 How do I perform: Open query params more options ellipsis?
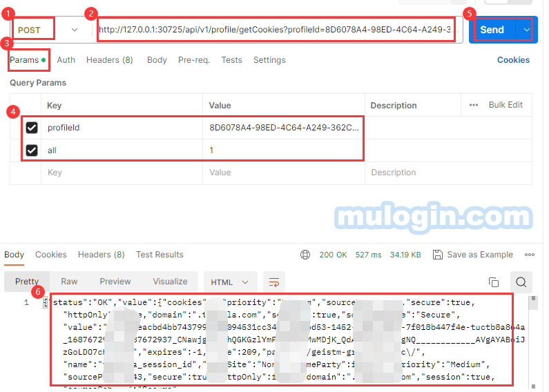pos(473,105)
